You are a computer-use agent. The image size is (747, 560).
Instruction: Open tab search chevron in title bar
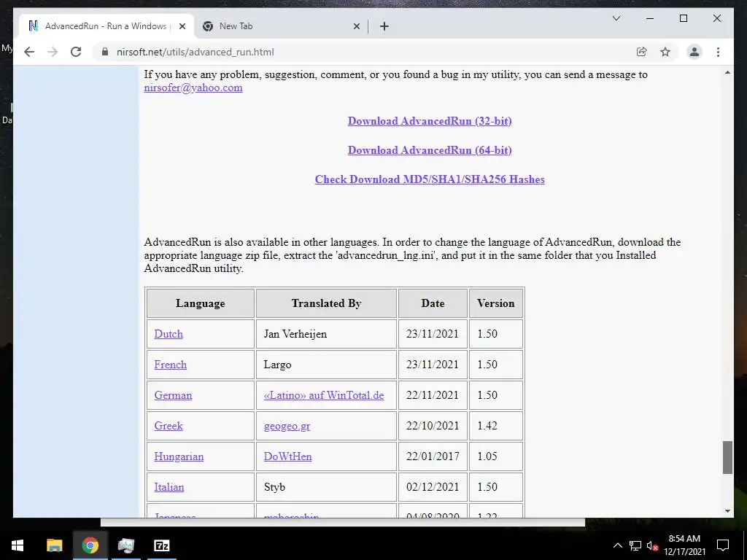(616, 18)
